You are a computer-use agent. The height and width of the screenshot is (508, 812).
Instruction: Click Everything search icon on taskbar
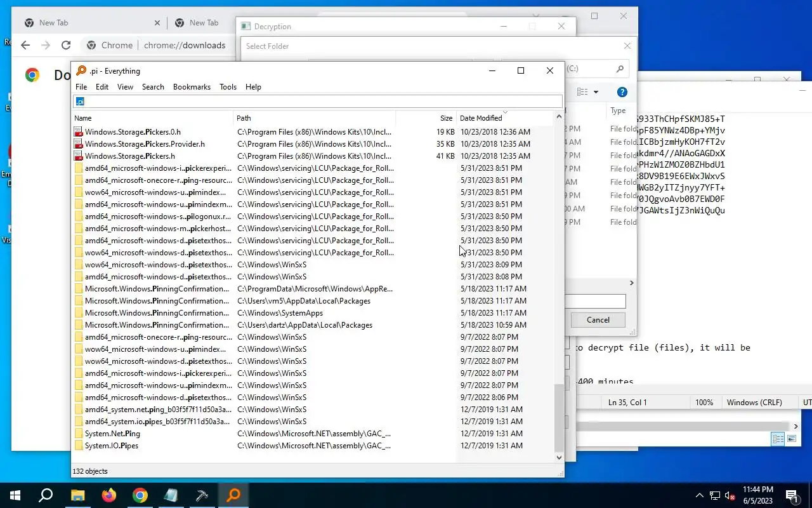[233, 495]
